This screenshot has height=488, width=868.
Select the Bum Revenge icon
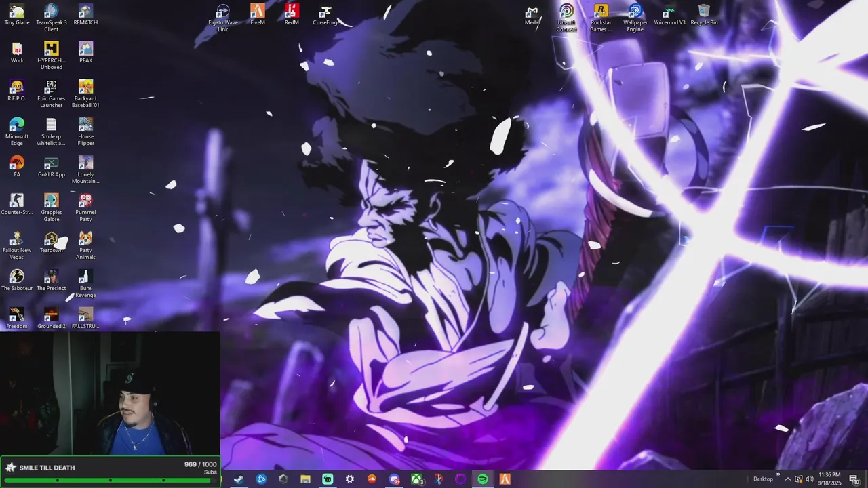[85, 284]
